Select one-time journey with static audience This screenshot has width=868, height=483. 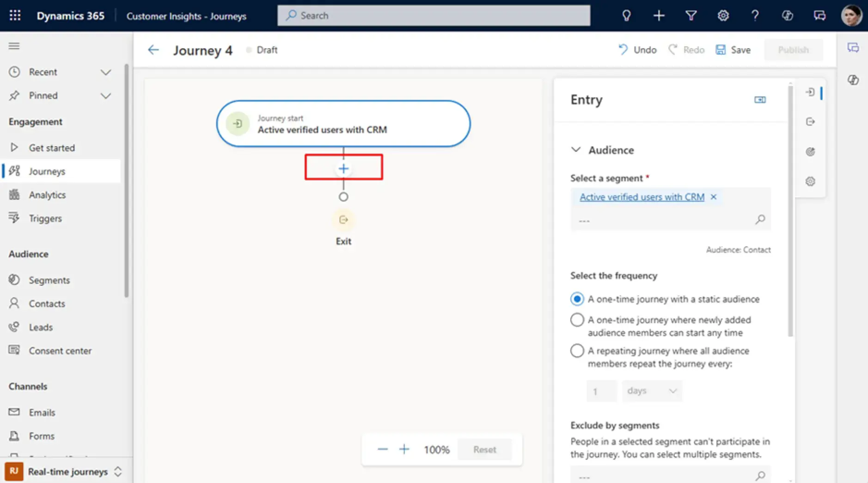(x=577, y=299)
